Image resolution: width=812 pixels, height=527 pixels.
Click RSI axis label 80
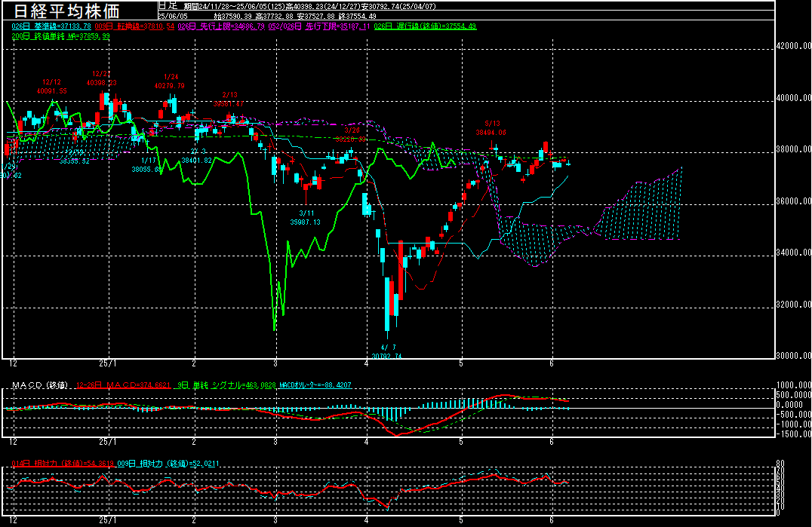(780, 464)
